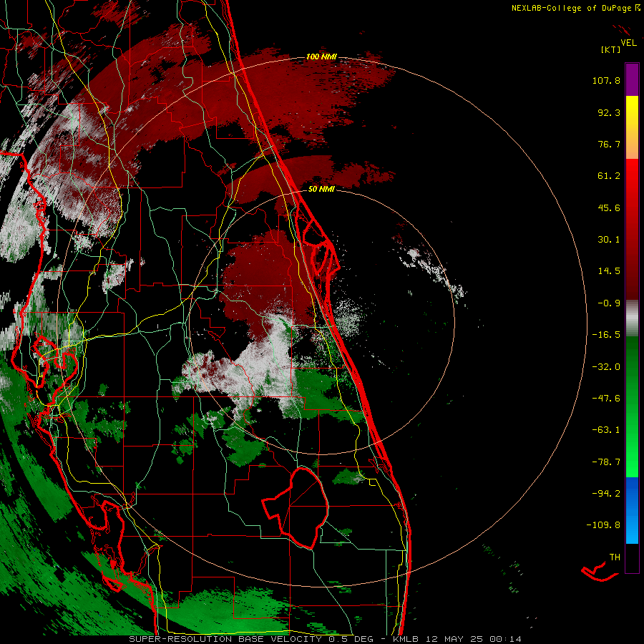Select the -78.7 scale value
Viewport: 644px width, 644px height.
click(x=606, y=462)
